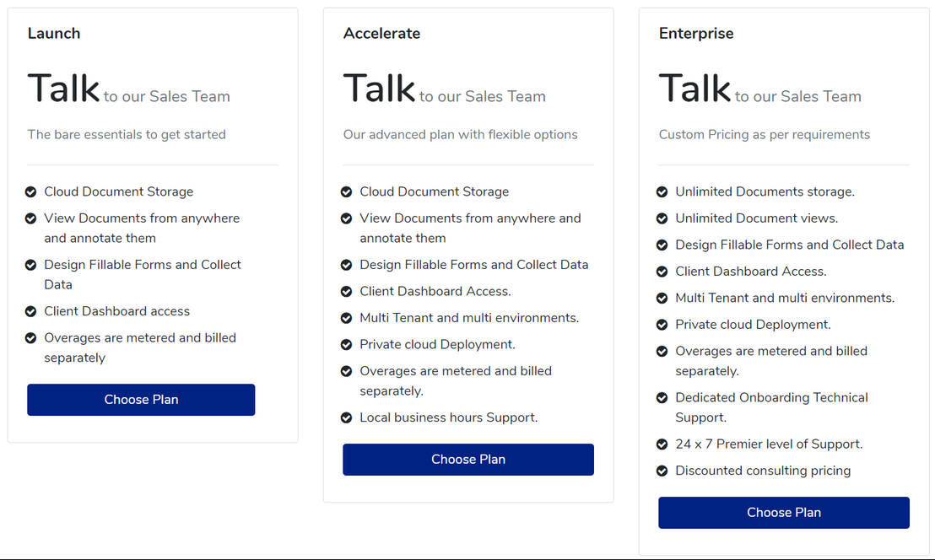The height and width of the screenshot is (560, 935).
Task: Click check icon next to Accelerate Multi Tenant and multi environments
Action: 346,318
